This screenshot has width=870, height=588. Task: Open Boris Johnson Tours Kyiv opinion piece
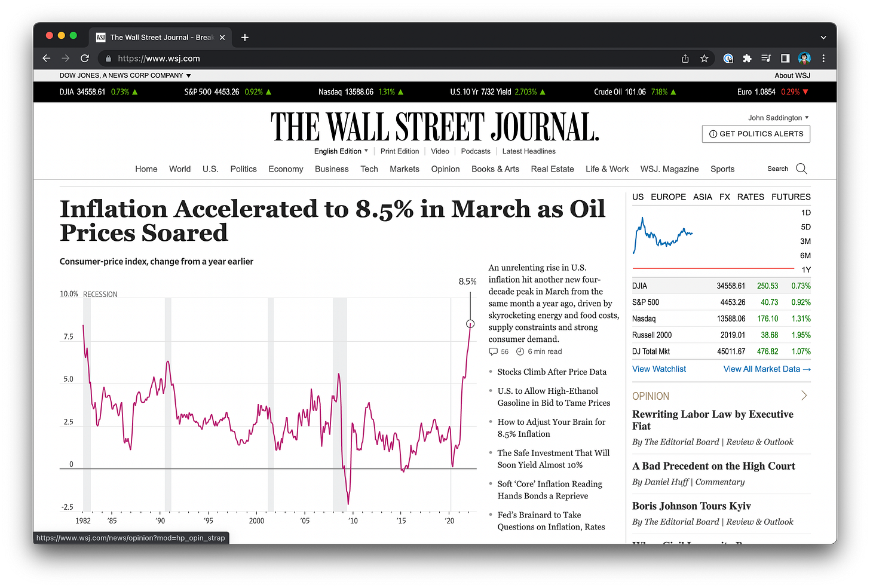pos(691,506)
